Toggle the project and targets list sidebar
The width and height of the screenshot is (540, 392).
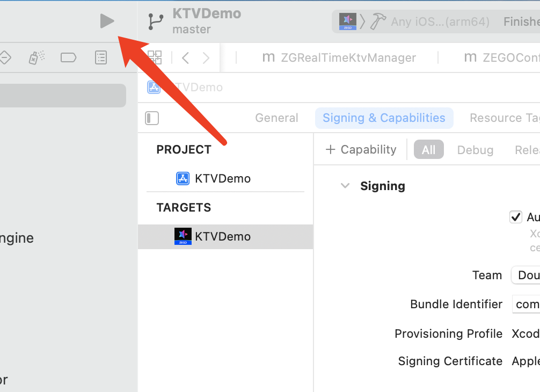click(152, 118)
